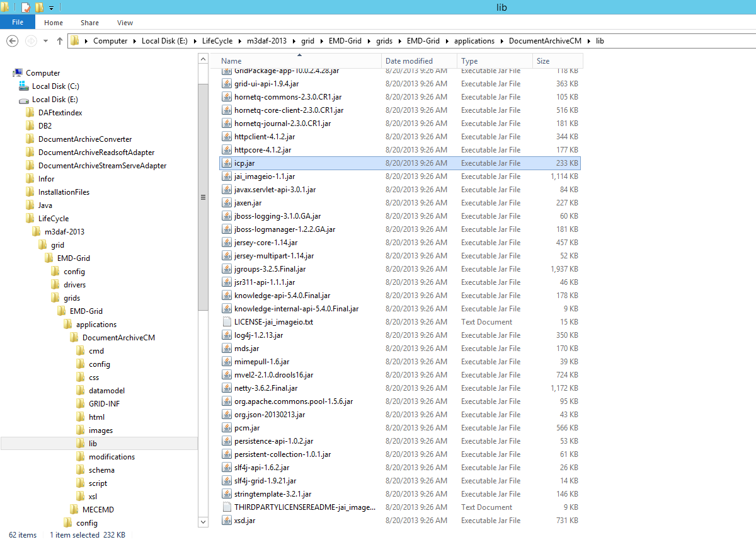Image resolution: width=756 pixels, height=542 pixels.
Task: Click the Up one level arrow
Action: click(x=60, y=41)
